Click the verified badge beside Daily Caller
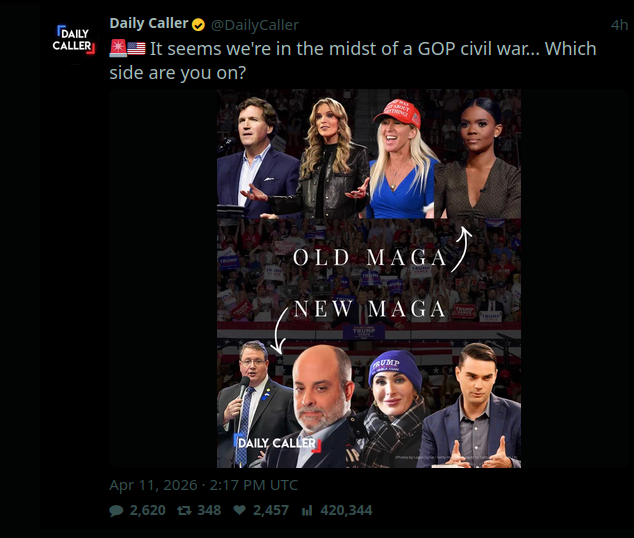Viewport: 634px width, 538px height. [199, 24]
